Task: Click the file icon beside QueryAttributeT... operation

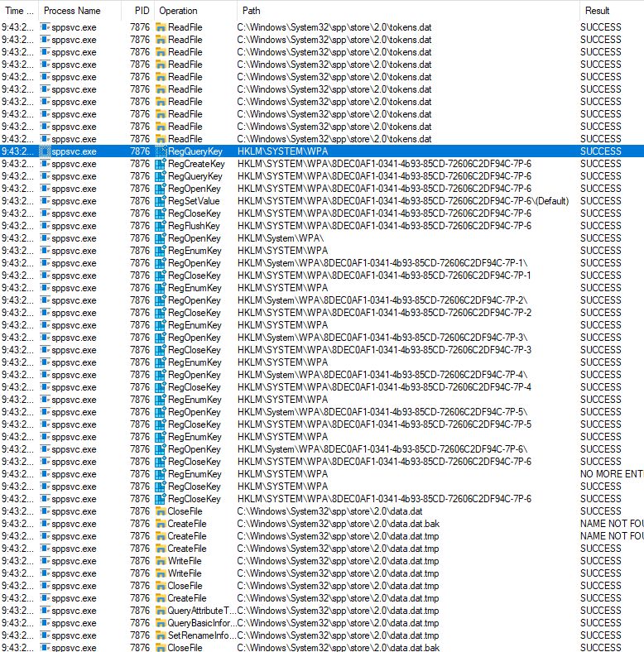Action: pos(161,611)
